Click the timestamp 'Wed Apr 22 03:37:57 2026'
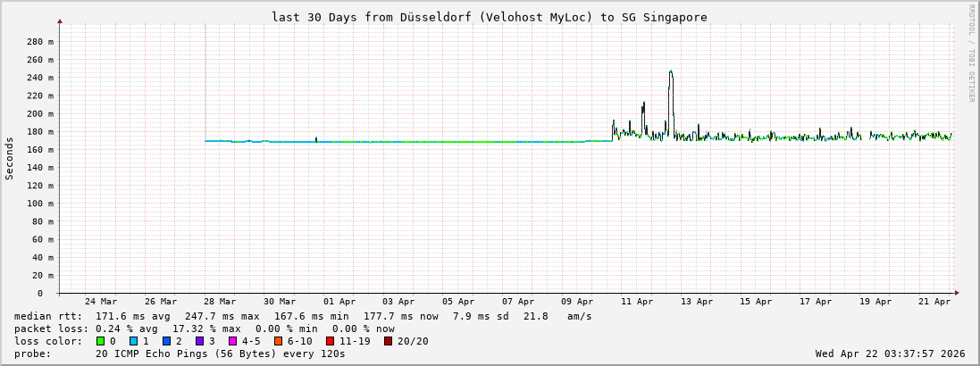 tap(890, 354)
